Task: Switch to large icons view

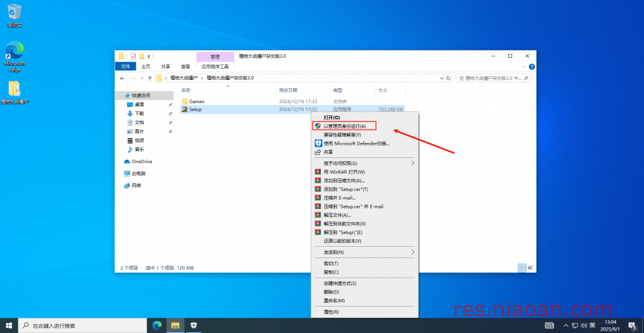Action: [530, 268]
